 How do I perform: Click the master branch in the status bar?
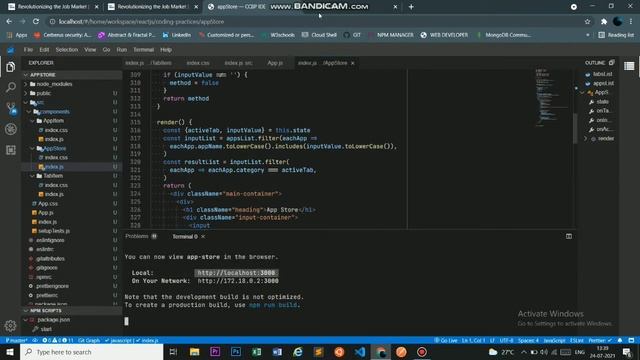(16, 340)
